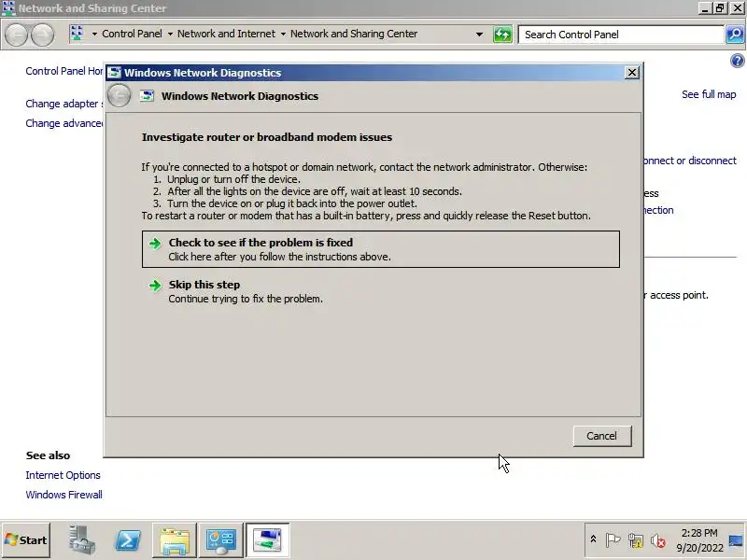Open dropdown after Network and Internet breadcrumb
Image resolution: width=747 pixels, height=560 pixels.
283,34
